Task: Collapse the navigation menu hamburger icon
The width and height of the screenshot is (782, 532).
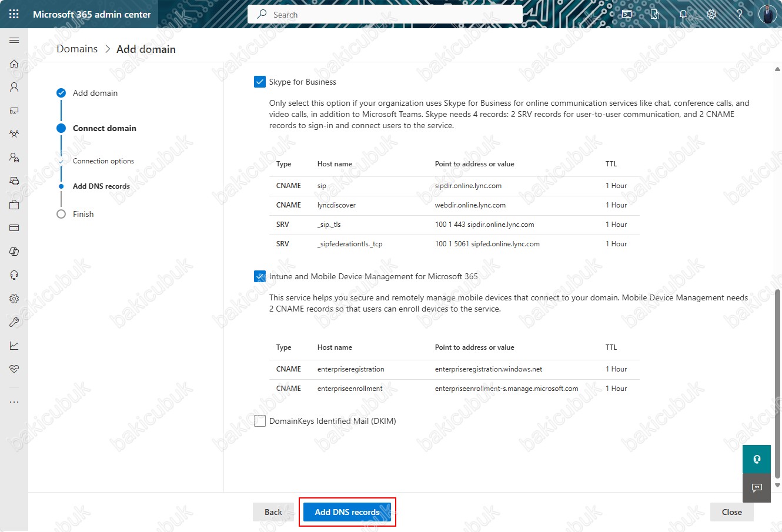Action: [14, 40]
